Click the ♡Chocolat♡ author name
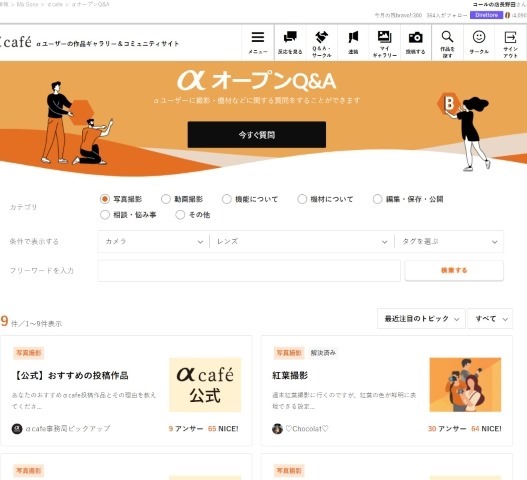527x480 pixels. [307, 429]
